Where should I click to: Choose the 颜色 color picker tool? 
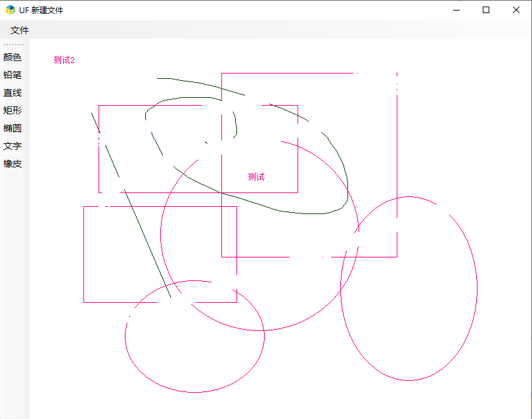click(12, 57)
